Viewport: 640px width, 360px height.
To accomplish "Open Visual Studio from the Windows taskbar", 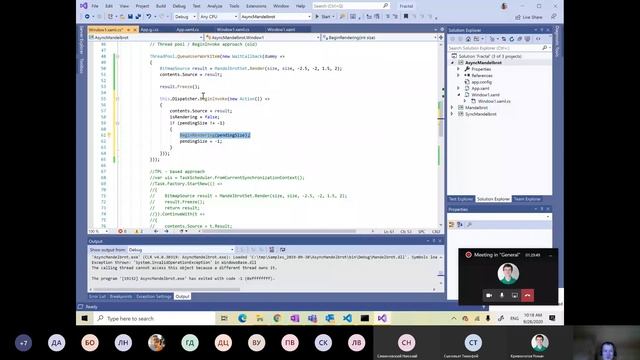I will click(x=382, y=318).
